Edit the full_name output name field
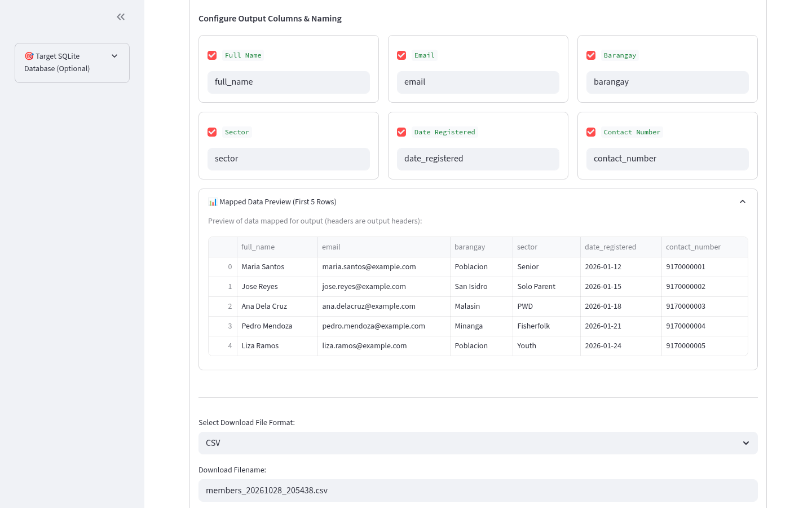 pos(289,82)
